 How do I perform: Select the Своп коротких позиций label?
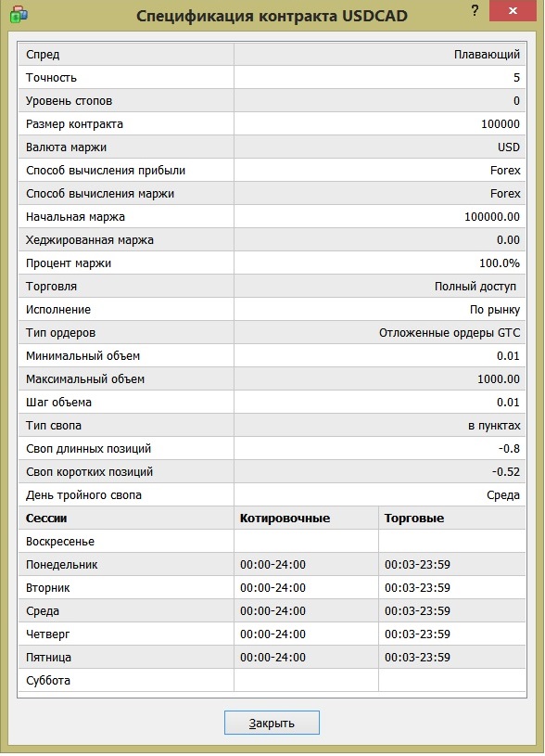pos(90,471)
